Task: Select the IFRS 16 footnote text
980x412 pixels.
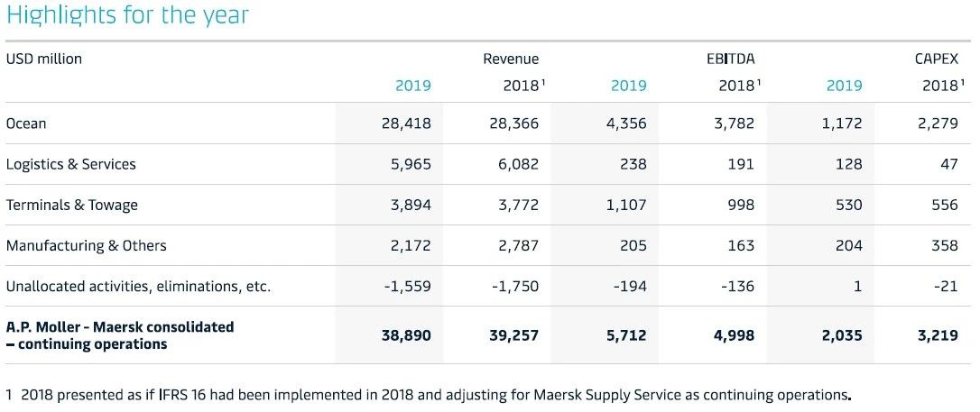Action: coord(428,395)
